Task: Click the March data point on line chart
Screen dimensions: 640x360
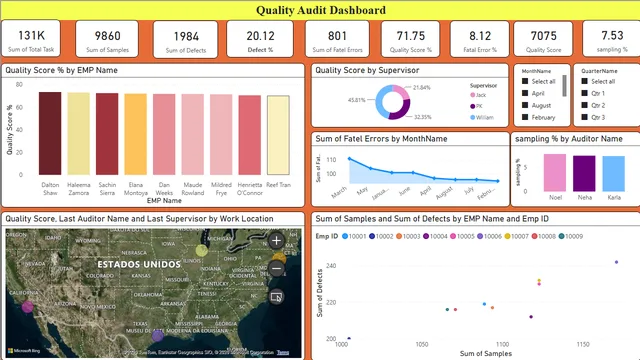Action: click(349, 158)
